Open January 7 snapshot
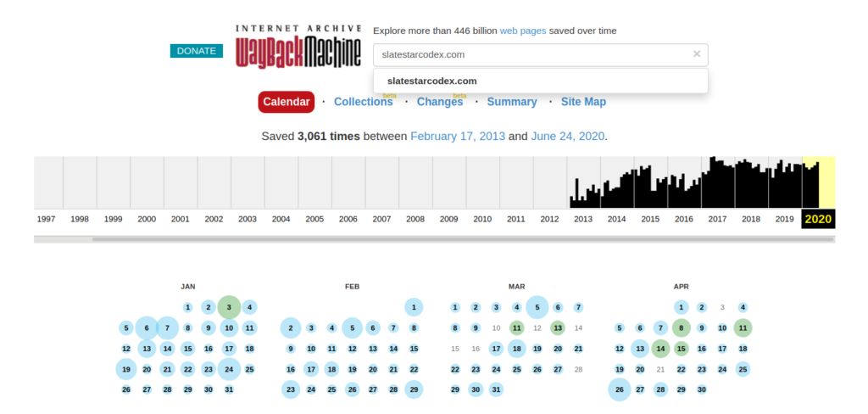This screenshot has height=414, width=868. click(167, 328)
